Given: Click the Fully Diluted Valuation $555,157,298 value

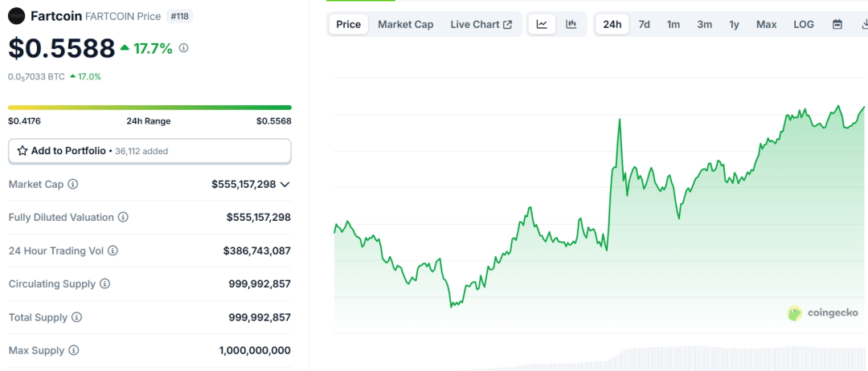Looking at the screenshot, I should pos(259,218).
